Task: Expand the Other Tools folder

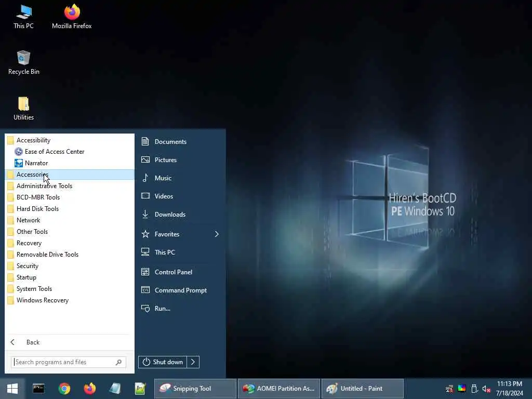Action: 70,232
